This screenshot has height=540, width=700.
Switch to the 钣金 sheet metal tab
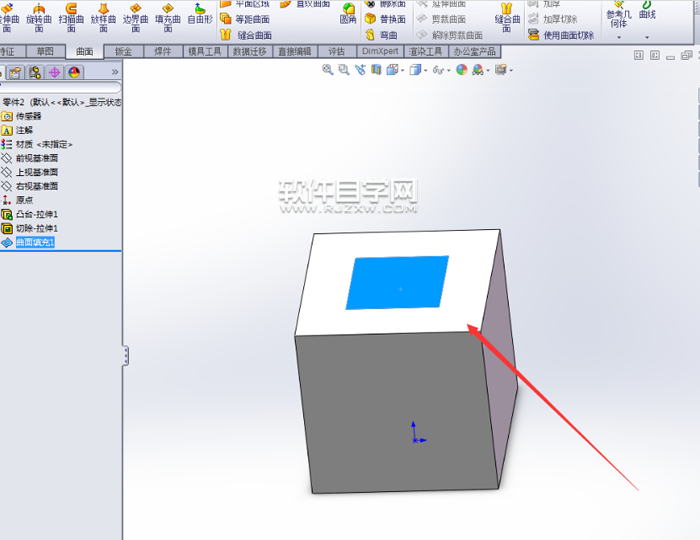[x=124, y=51]
